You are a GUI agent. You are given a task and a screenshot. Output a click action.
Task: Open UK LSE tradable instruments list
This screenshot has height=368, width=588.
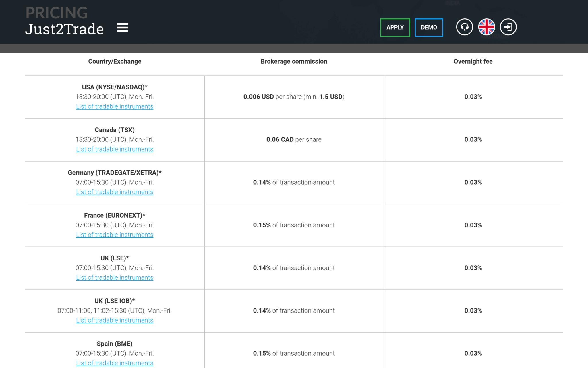coord(115,278)
